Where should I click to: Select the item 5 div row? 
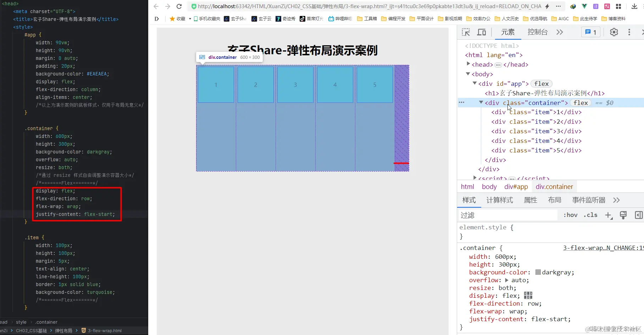coord(537,150)
